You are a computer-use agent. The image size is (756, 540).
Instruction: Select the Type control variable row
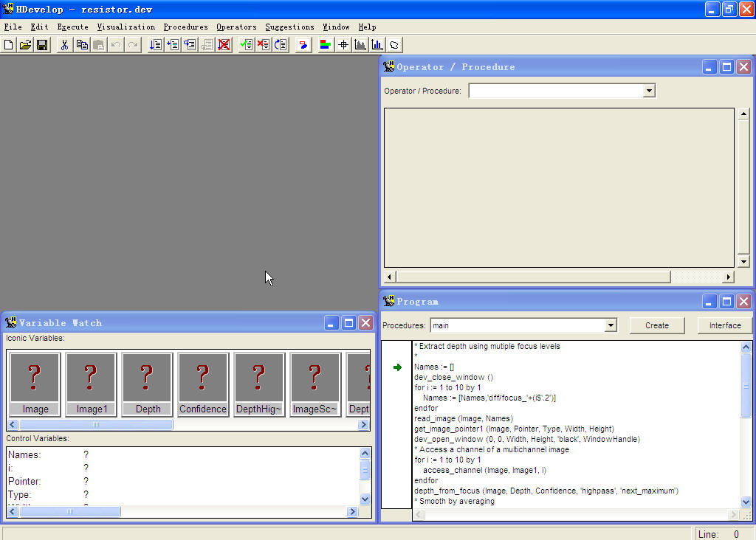(183, 495)
